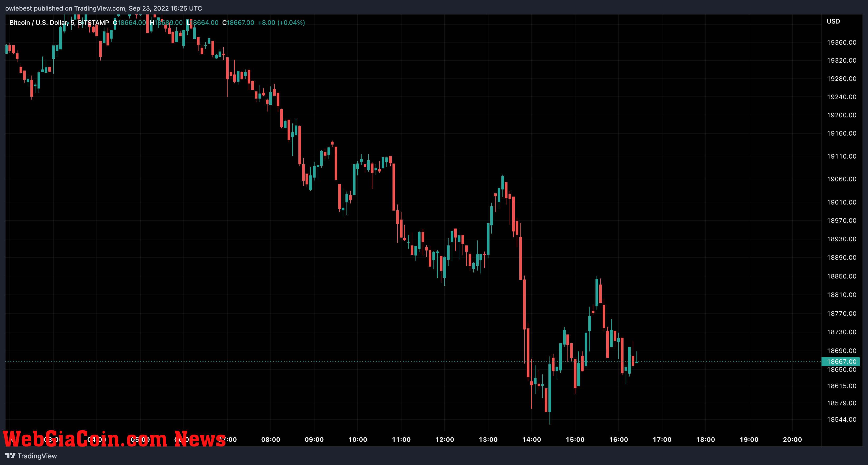Click the 13:00 time axis label
The height and width of the screenshot is (465, 868).
coord(488,440)
